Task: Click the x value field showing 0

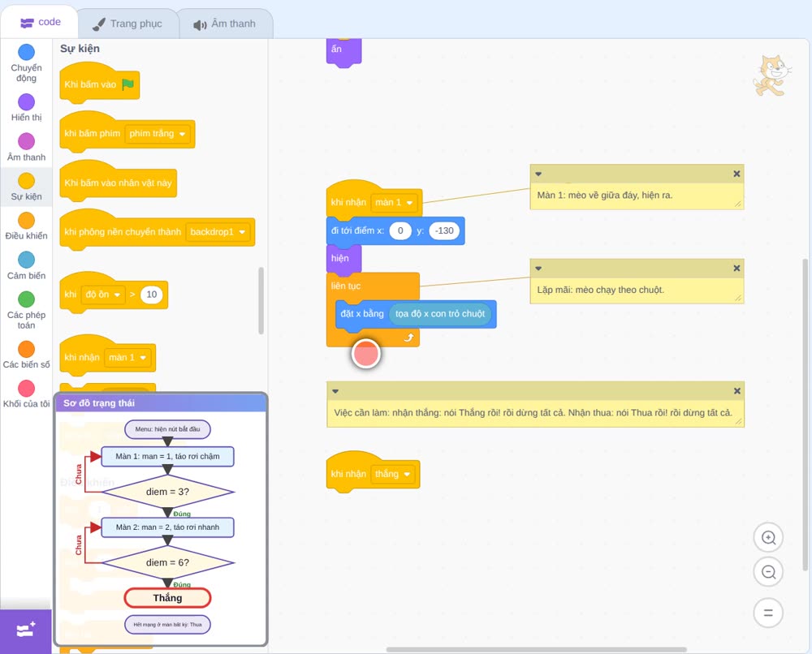Action: pos(400,230)
